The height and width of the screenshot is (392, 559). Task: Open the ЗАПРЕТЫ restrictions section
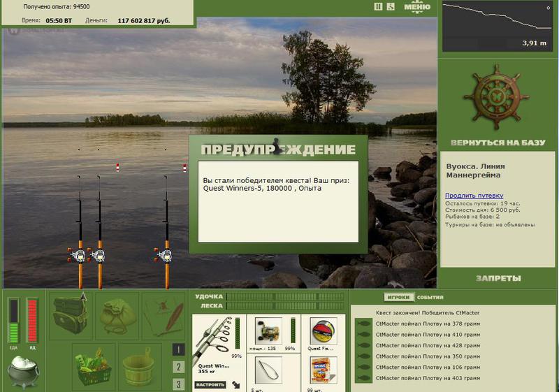[x=498, y=278]
